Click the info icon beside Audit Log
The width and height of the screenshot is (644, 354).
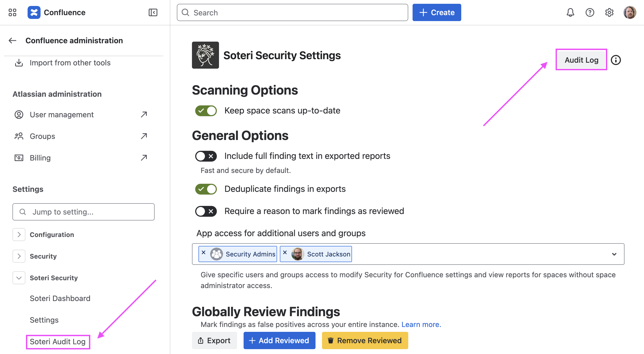coord(616,60)
